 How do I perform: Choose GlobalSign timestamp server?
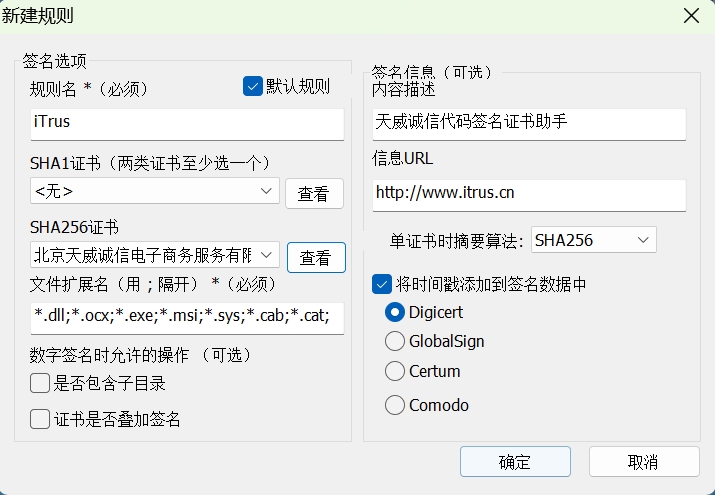coord(395,341)
